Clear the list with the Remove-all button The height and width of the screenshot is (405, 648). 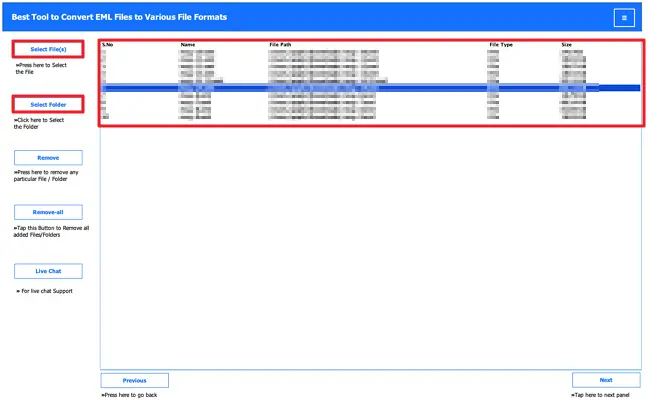[x=48, y=212]
